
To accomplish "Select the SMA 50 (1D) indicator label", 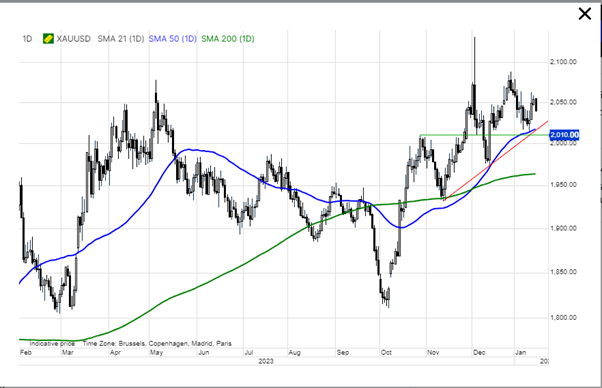I will tap(172, 39).
